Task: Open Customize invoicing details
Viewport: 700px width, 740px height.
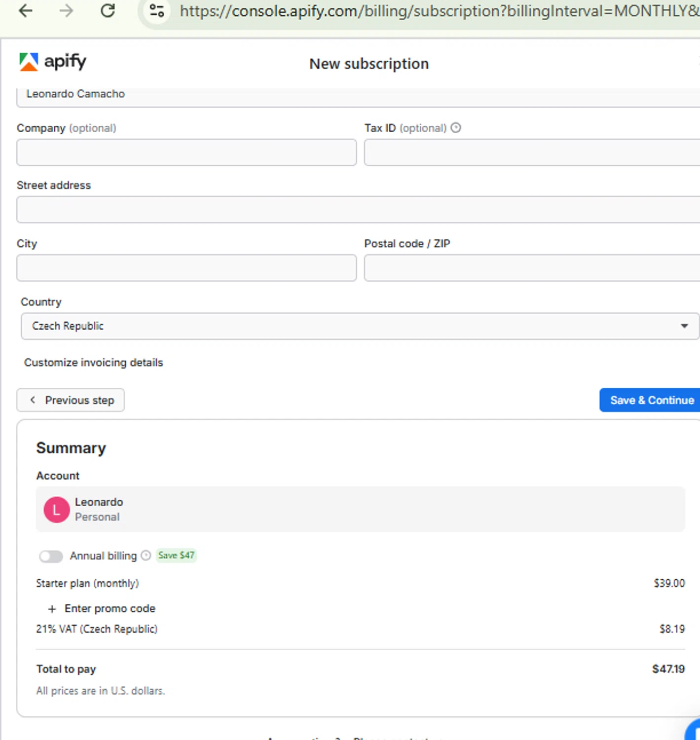Action: (94, 363)
